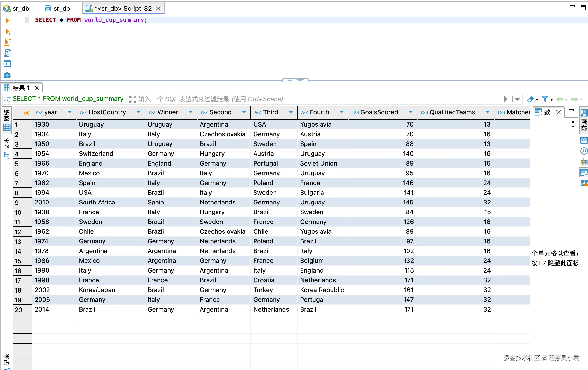The height and width of the screenshot is (370, 588).
Task: Click the Execute SQL statement arrow icon
Action: tap(7, 20)
